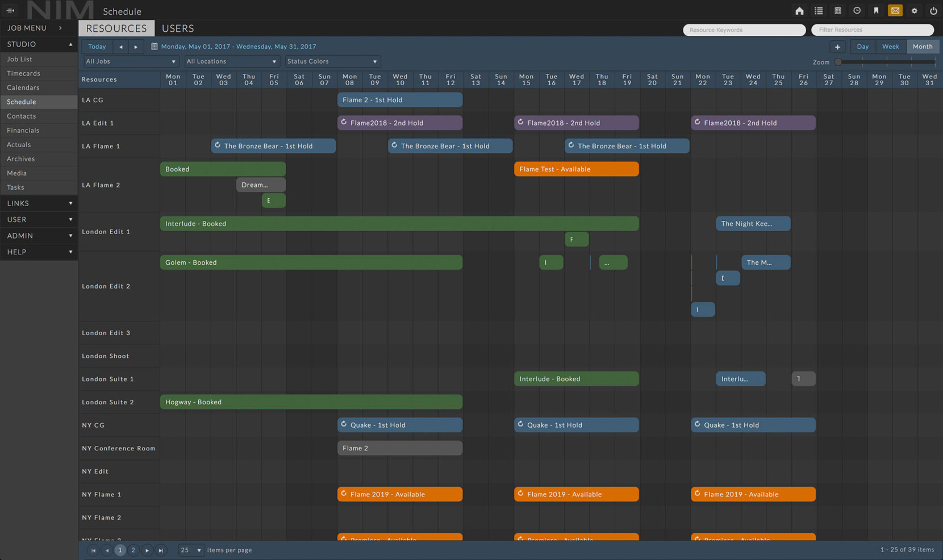Viewport: 943px width, 560px height.
Task: Open the Home dashboard icon
Action: click(x=799, y=10)
